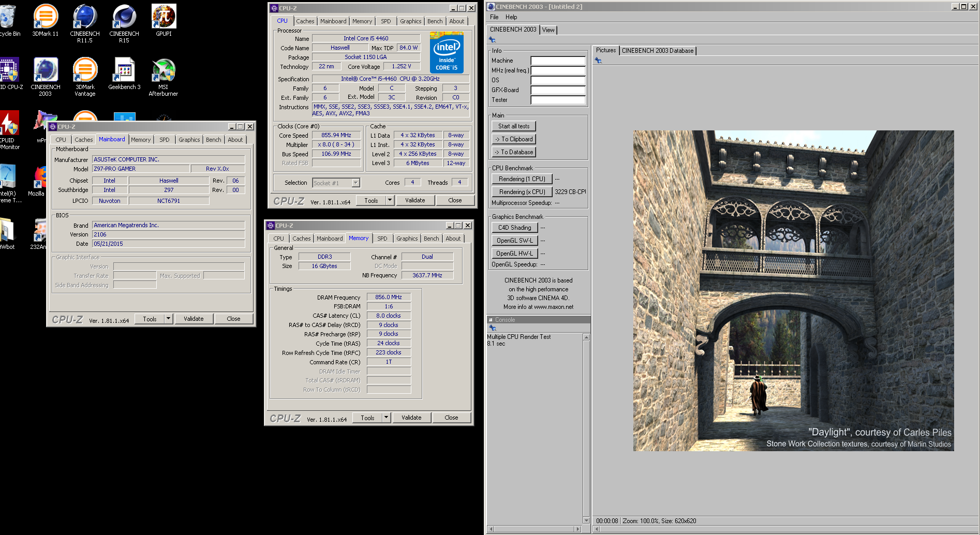This screenshot has height=535, width=980.
Task: Open the Geekbench 3 desktop icon
Action: tap(124, 73)
